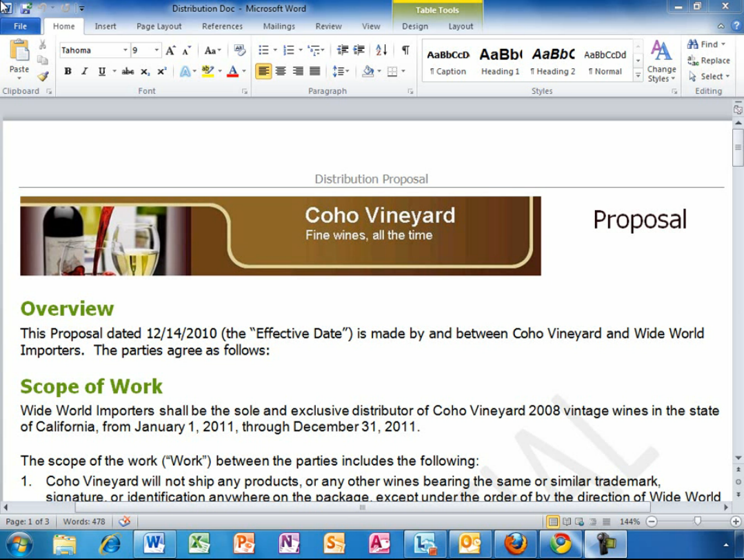Apply the Caption style
The image size is (744, 560).
tap(448, 61)
